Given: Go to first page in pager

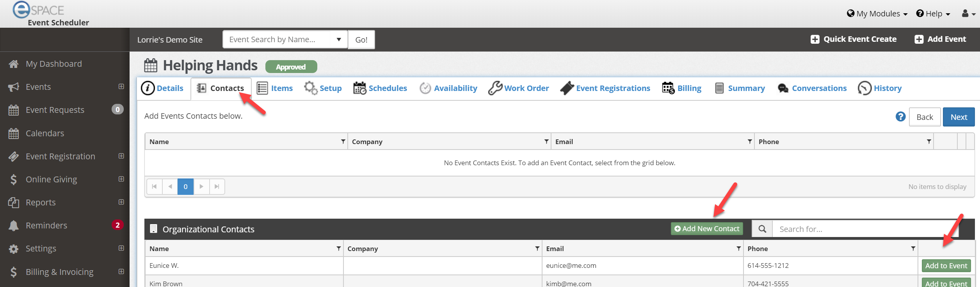Looking at the screenshot, I should pyautogui.click(x=155, y=187).
